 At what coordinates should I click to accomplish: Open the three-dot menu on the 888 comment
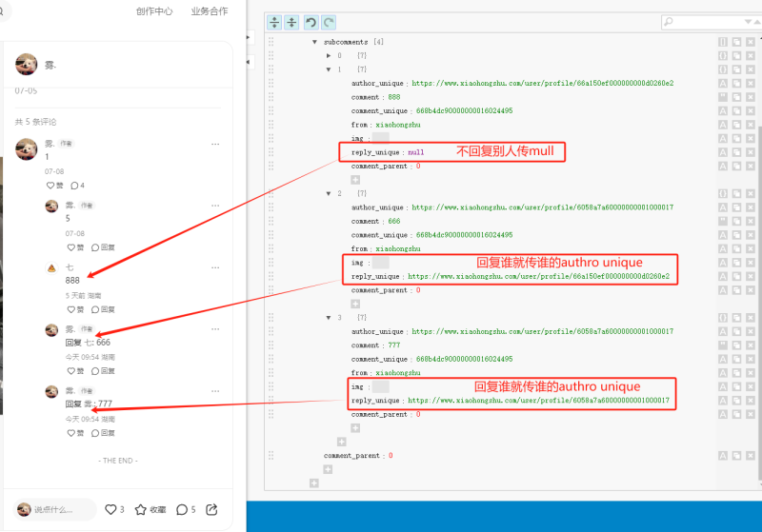click(215, 267)
